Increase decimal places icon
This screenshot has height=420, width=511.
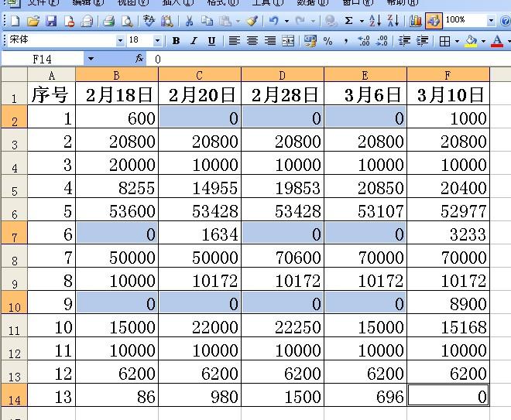(x=364, y=41)
